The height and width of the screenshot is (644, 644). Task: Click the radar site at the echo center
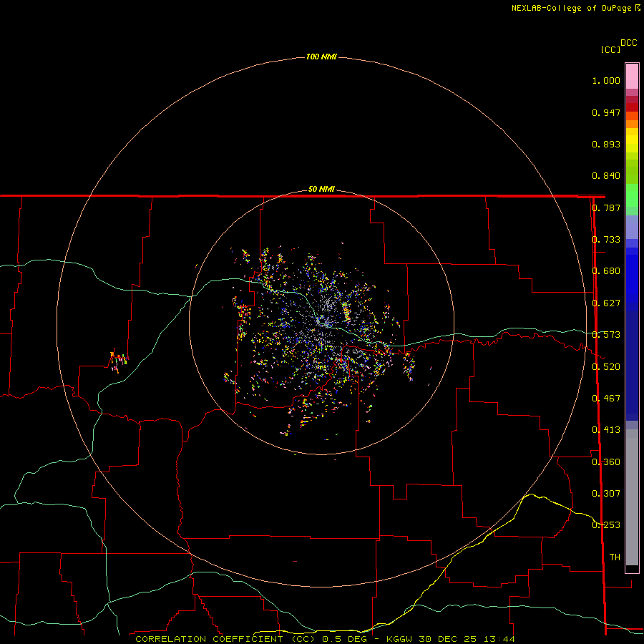pos(321,322)
